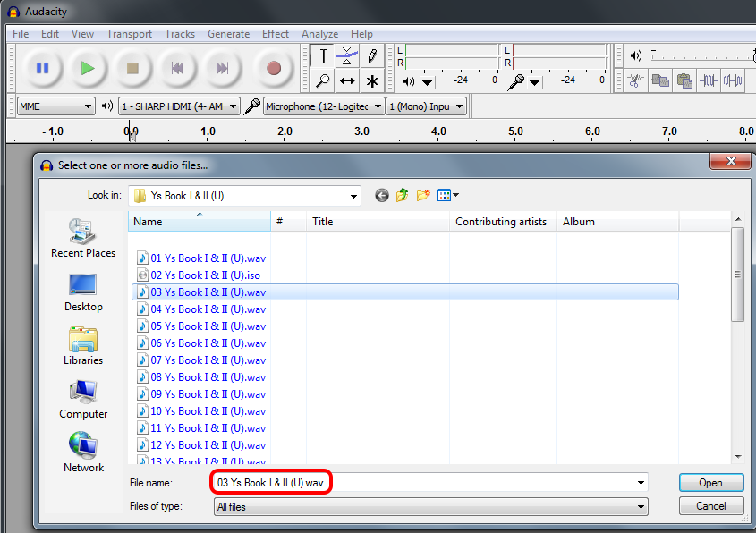This screenshot has width=756, height=533.
Task: Select the Selection (I-beam) tool
Action: point(324,56)
